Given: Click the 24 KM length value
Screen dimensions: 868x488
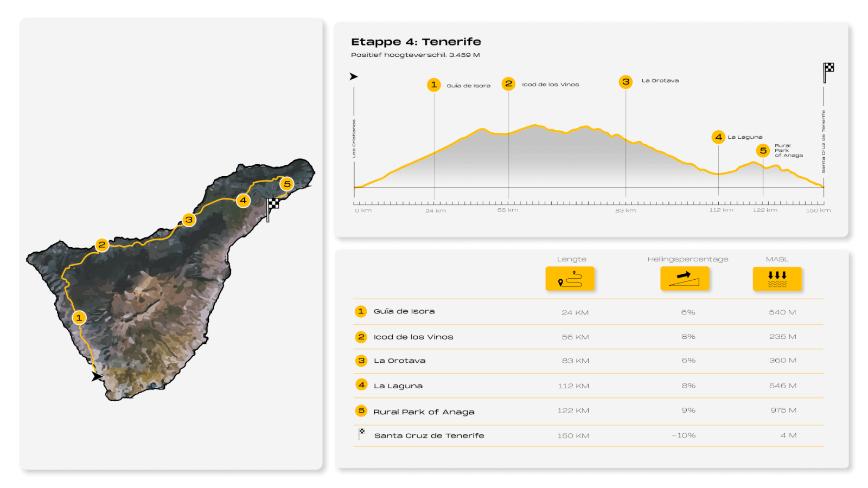Looking at the screenshot, I should tap(575, 312).
